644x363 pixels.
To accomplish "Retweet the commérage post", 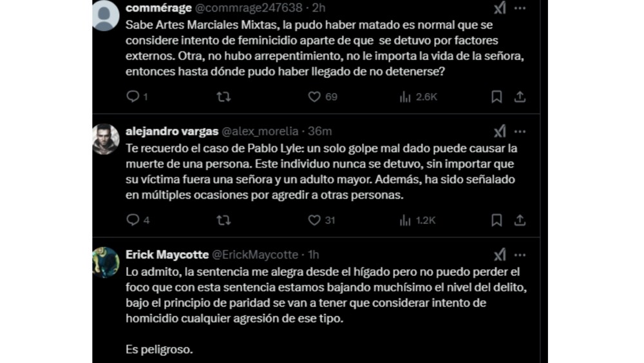I will [x=223, y=97].
